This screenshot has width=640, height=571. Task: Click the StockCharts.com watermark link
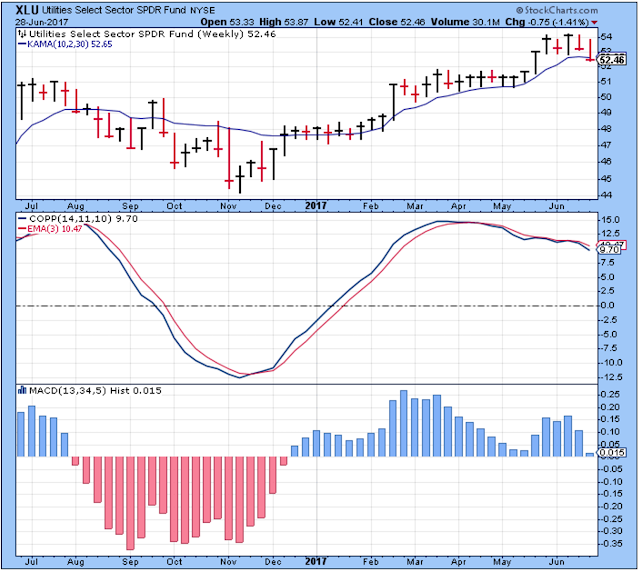coord(557,10)
